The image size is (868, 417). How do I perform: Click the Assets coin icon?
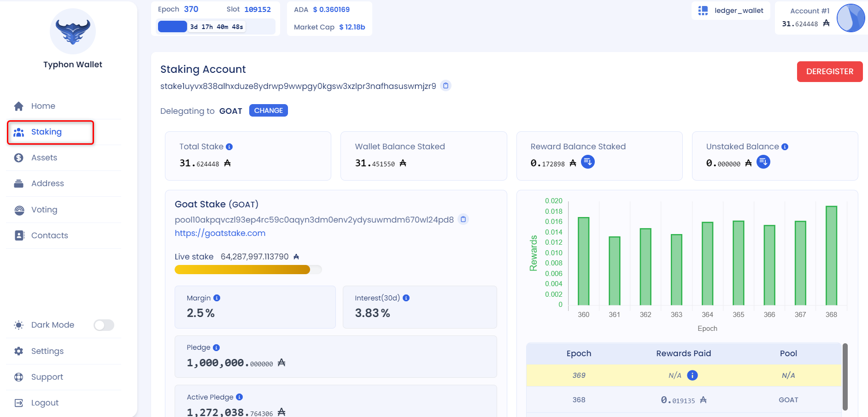(18, 158)
